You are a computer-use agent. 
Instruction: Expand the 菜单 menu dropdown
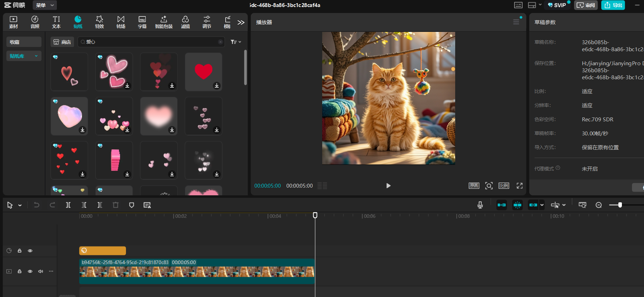point(45,5)
